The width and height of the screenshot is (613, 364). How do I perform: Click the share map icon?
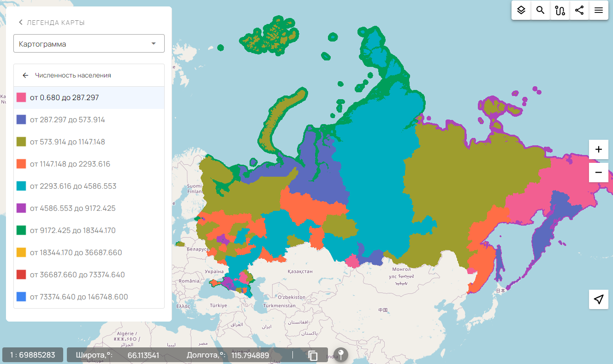579,10
